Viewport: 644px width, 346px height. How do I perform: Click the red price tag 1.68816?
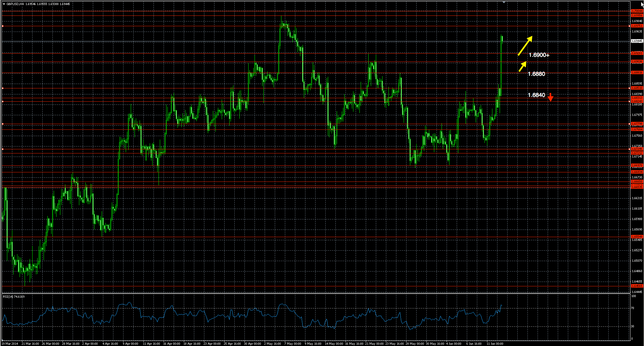pos(637,73)
